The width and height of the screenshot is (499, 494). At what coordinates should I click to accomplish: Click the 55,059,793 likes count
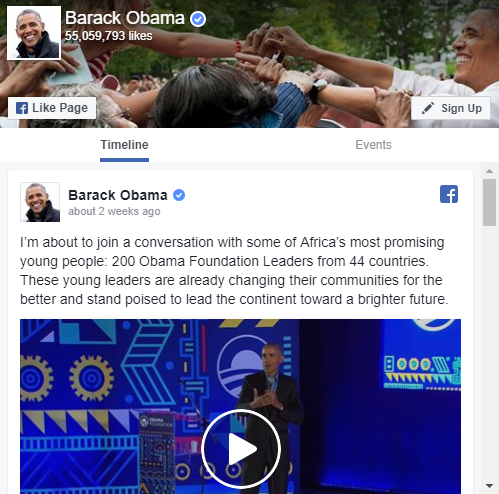coord(109,36)
